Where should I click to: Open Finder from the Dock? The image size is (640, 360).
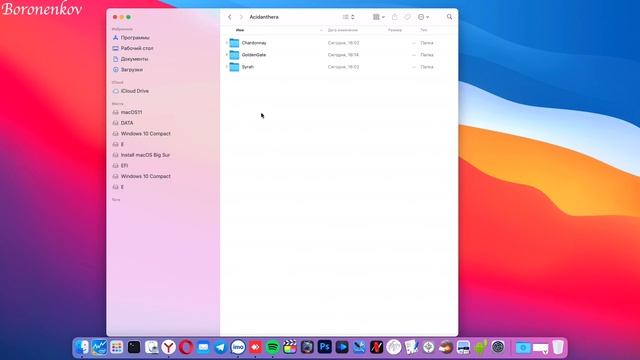[82, 347]
